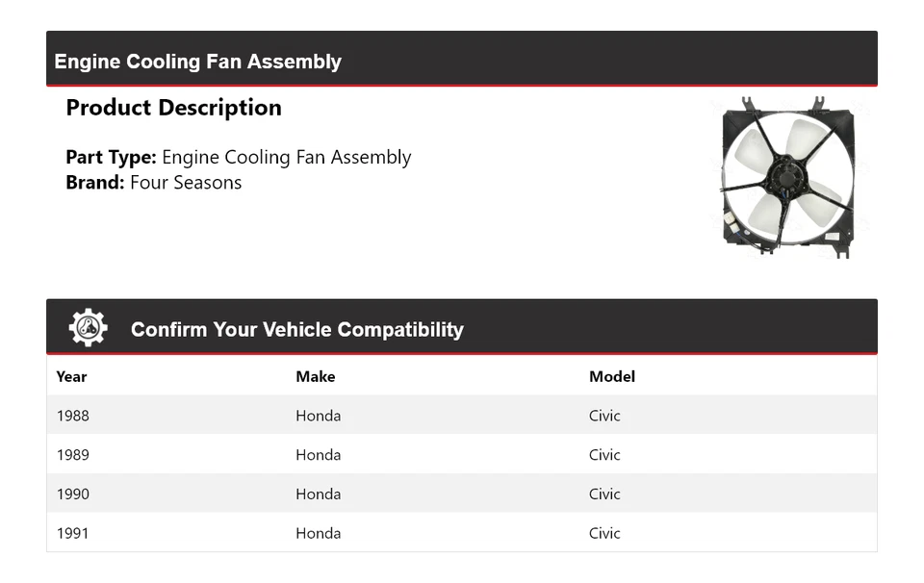924x583 pixels.
Task: Click Civic in the 1991 row
Action: [x=604, y=533]
